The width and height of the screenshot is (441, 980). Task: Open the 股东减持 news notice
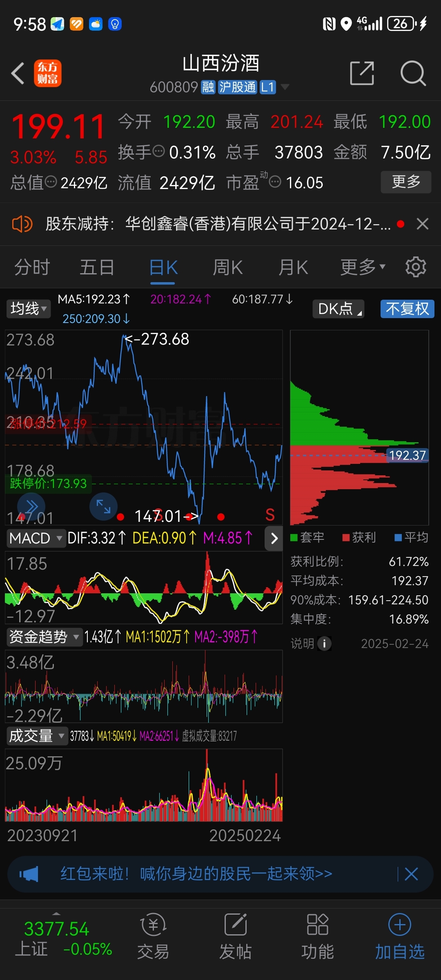pos(218,224)
